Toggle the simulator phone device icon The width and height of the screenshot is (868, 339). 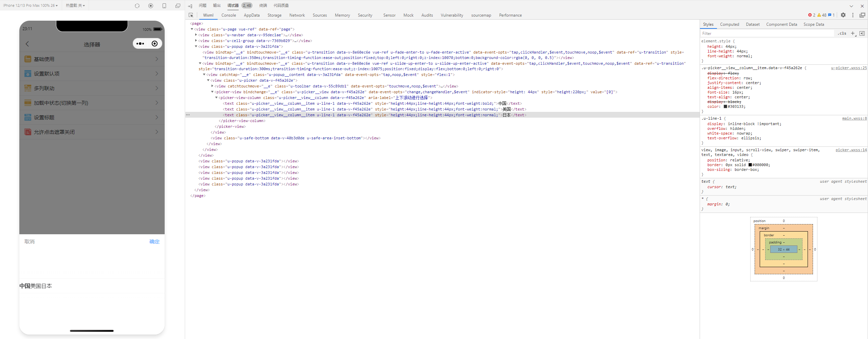(x=164, y=6)
